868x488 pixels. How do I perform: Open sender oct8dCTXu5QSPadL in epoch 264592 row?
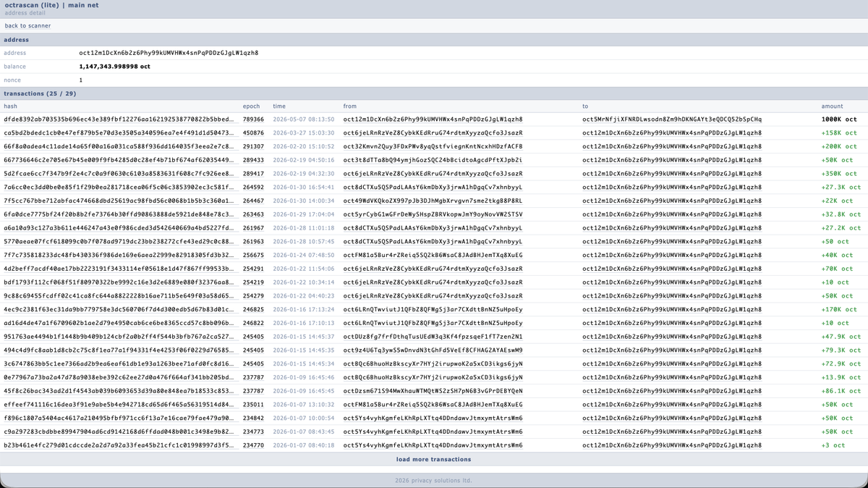(x=433, y=187)
